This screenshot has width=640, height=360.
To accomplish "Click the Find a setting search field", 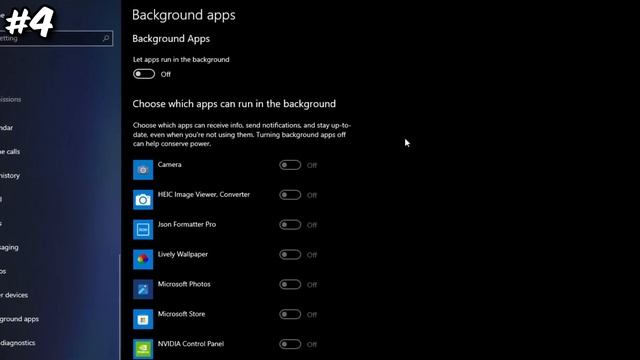I will [x=56, y=38].
